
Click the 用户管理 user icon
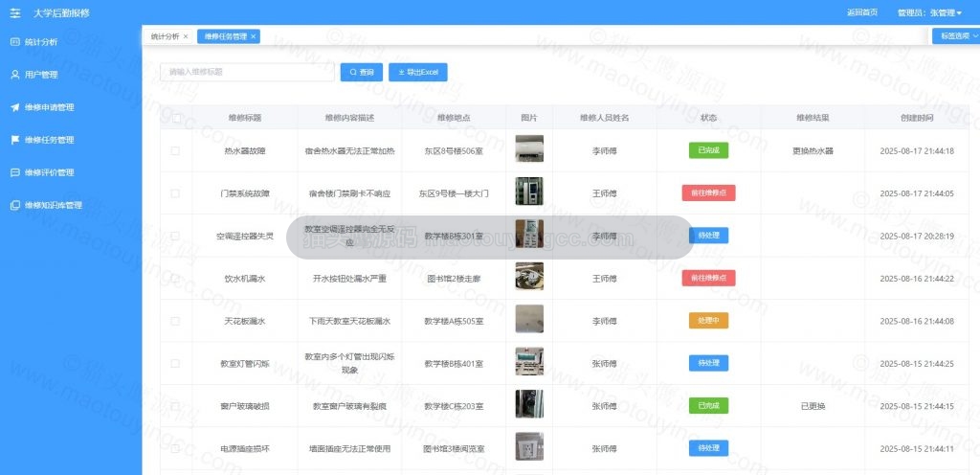pyautogui.click(x=15, y=75)
